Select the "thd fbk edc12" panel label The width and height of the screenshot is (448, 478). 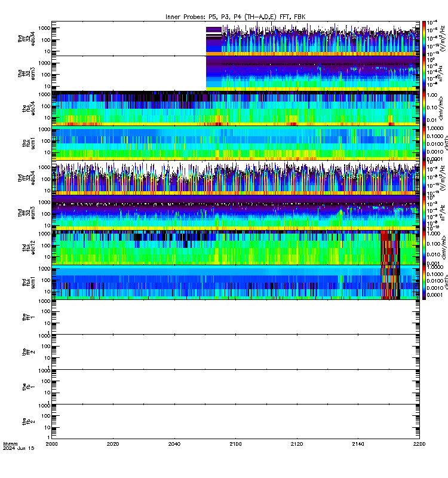tap(29, 247)
